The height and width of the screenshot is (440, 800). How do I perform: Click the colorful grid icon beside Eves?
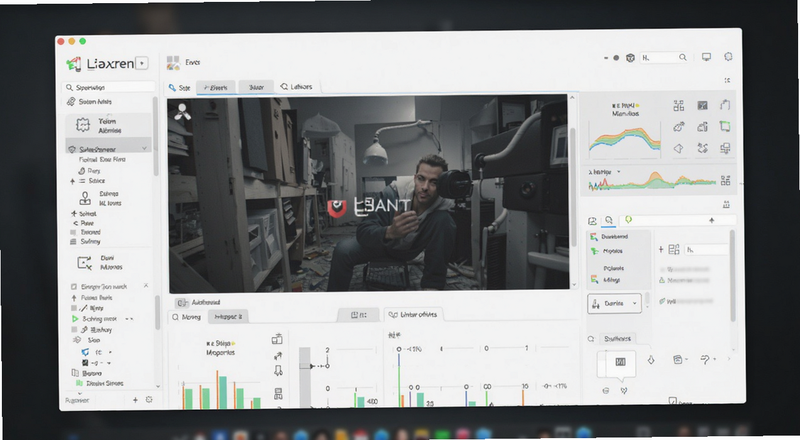click(x=173, y=63)
